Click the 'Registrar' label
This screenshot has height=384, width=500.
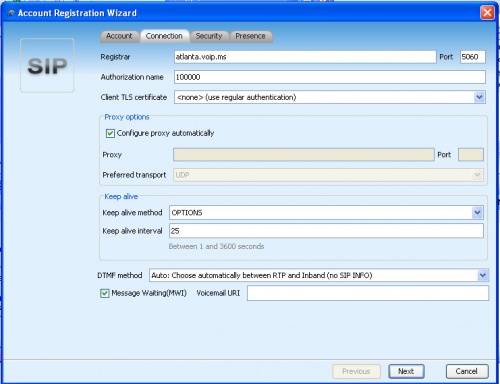point(115,57)
